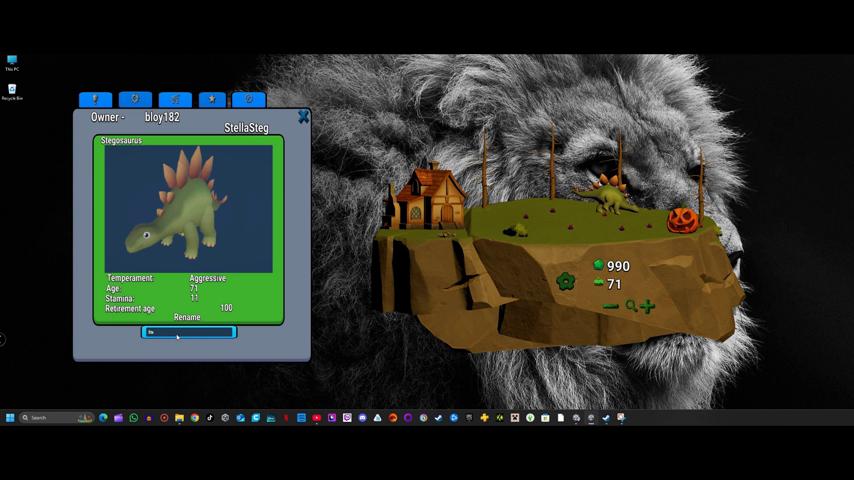Zoom in with the green plus icon
This screenshot has height=480, width=854.
648,306
